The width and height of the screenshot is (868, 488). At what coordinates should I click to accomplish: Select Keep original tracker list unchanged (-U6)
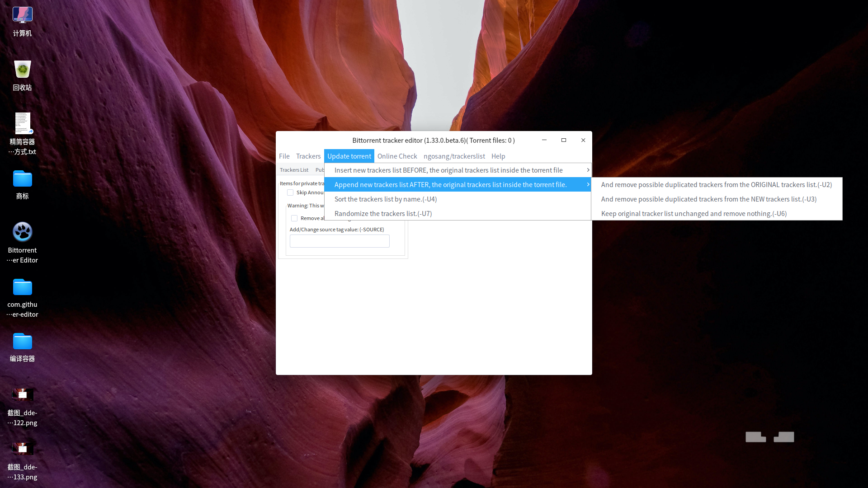point(693,214)
